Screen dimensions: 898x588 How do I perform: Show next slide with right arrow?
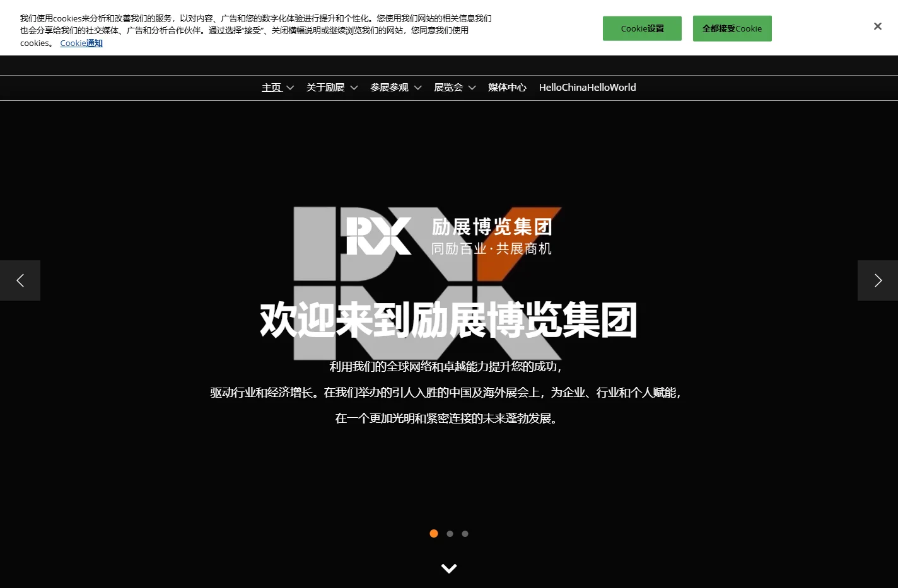pyautogui.click(x=878, y=280)
